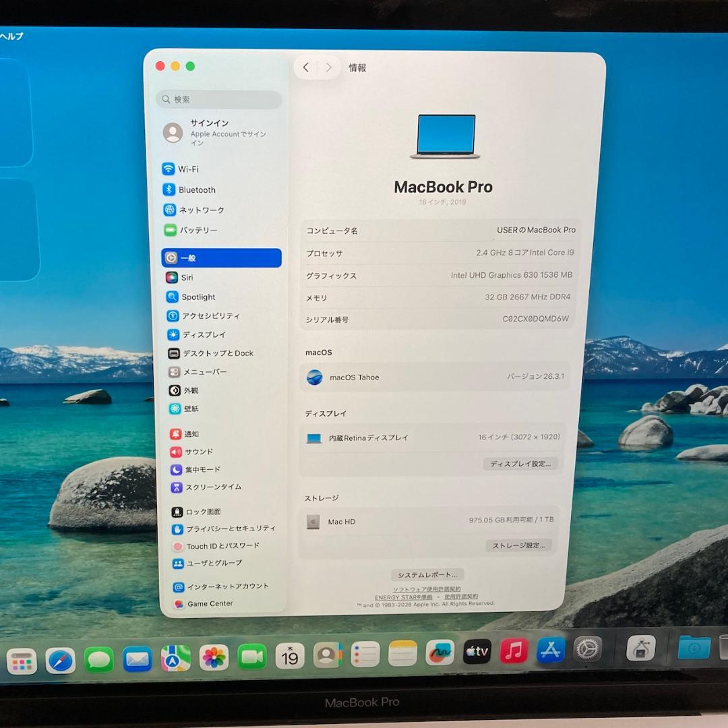
Task: Go forward with the right chevron
Action: (x=328, y=68)
